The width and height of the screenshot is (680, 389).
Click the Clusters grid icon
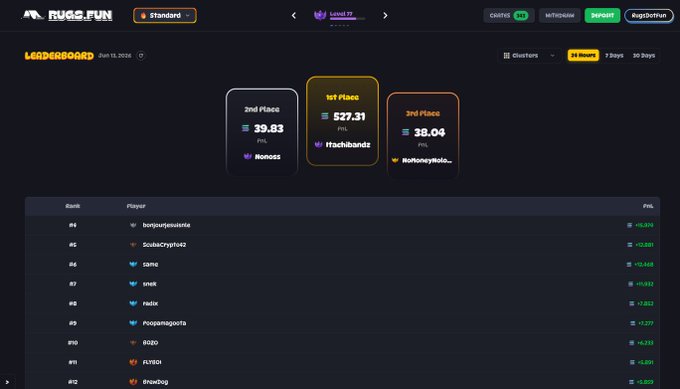tap(507, 56)
